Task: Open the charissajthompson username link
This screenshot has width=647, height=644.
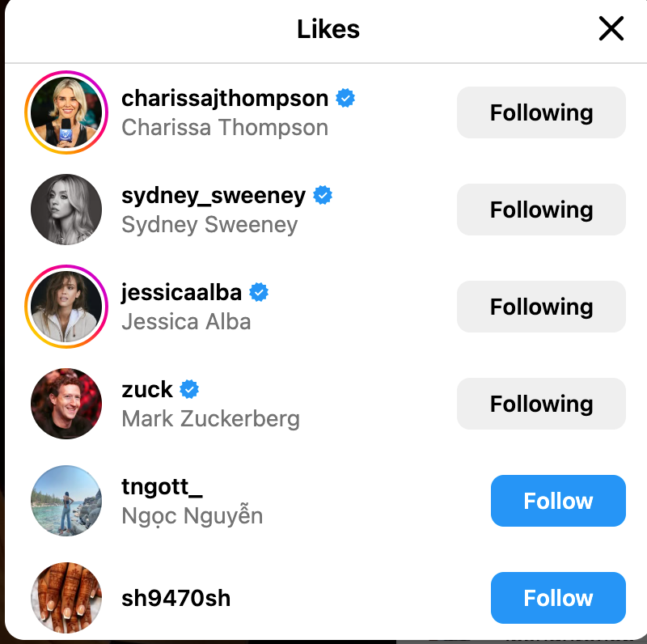Action: 225,99
